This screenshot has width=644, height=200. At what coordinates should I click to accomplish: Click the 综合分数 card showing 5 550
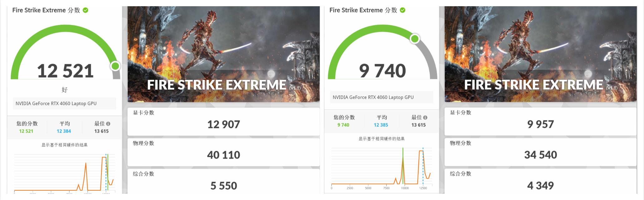(x=224, y=182)
